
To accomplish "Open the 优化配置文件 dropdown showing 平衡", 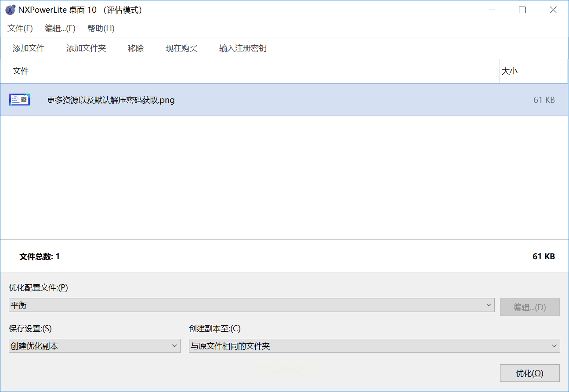I will tap(251, 305).
